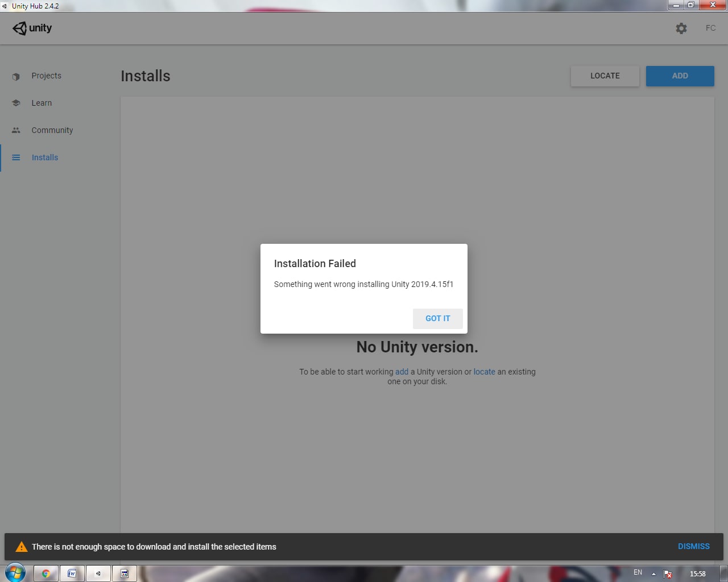Click the Installation Failed heading
Image resolution: width=728 pixels, height=582 pixels.
315,263
